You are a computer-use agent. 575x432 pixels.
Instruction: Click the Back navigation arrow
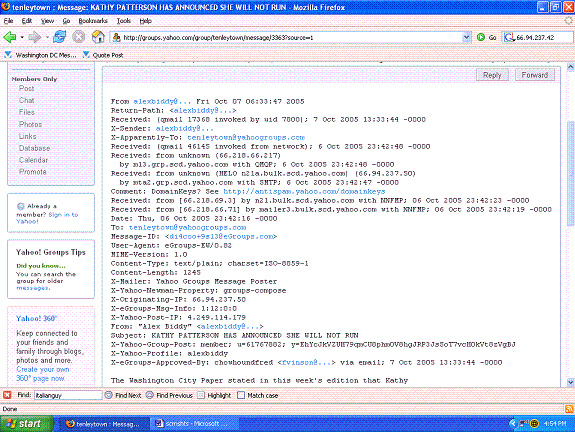point(10,37)
